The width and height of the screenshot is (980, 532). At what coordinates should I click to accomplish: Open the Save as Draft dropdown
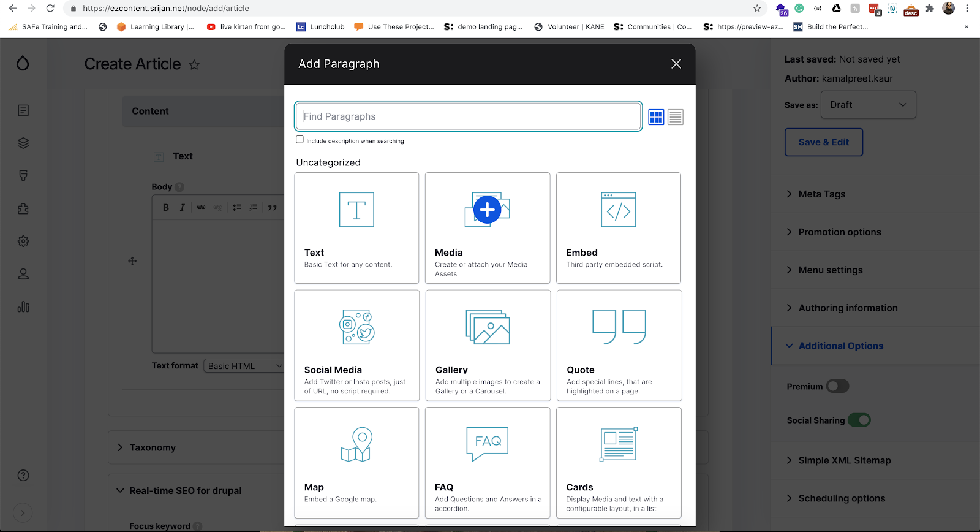pyautogui.click(x=869, y=105)
